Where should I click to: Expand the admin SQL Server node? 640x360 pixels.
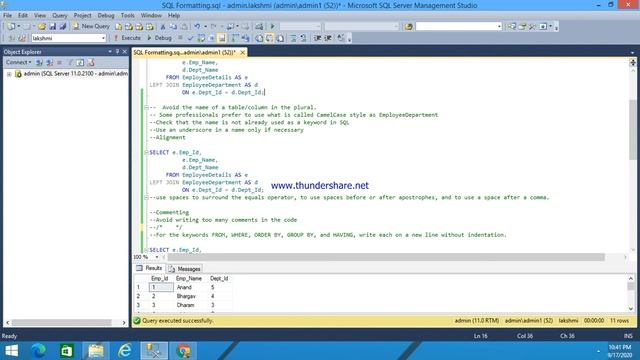click(x=9, y=74)
